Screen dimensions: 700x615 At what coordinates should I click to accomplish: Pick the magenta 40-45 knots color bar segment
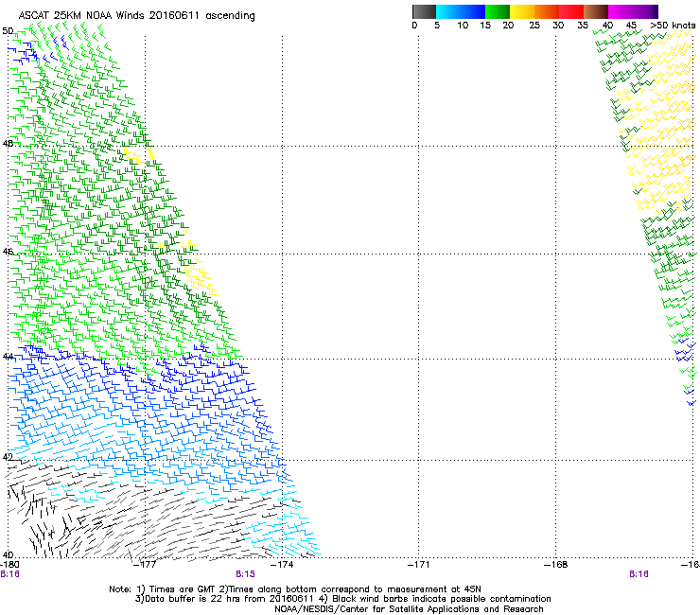621,11
